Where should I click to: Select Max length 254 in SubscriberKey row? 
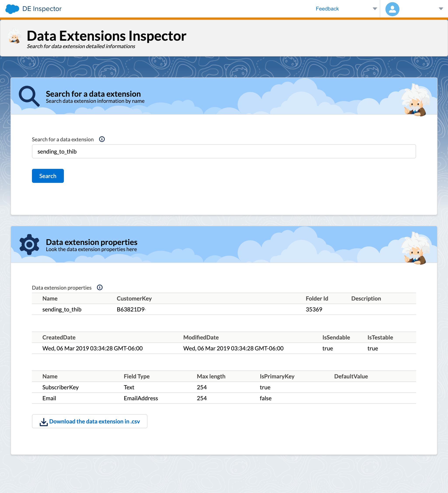(x=202, y=387)
